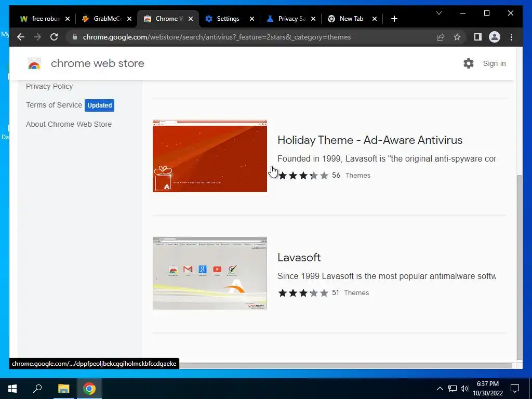This screenshot has height=399, width=532.
Task: Click the Lavasoft theme preview thumbnail
Action: coord(210,273)
